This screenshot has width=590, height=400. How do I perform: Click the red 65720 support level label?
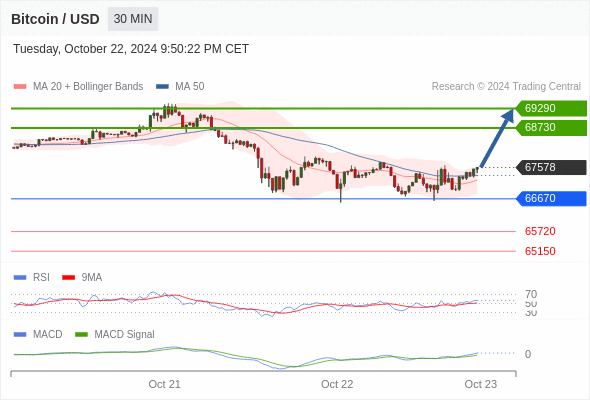click(540, 231)
